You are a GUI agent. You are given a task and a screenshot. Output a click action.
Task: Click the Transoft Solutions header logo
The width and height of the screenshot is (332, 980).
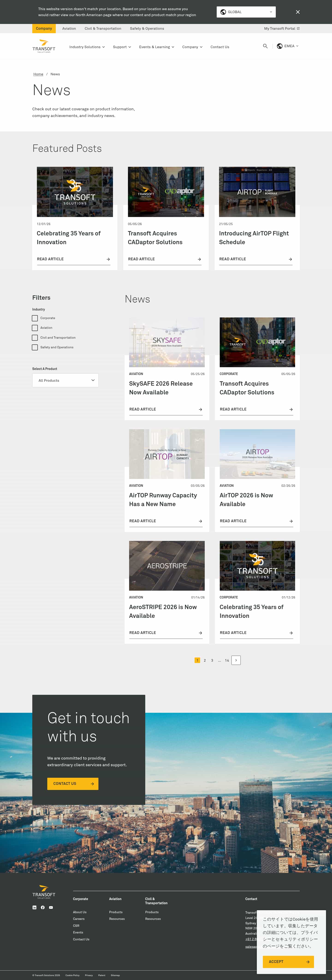[x=44, y=46]
